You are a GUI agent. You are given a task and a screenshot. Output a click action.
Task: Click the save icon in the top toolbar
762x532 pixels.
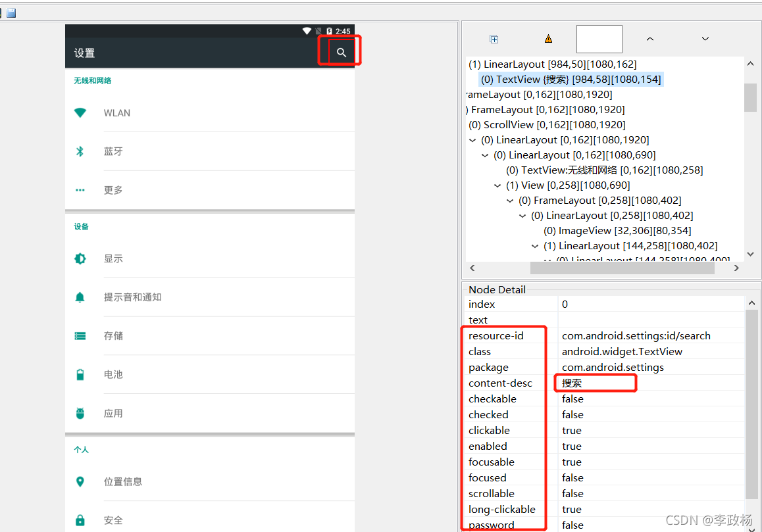11,13
